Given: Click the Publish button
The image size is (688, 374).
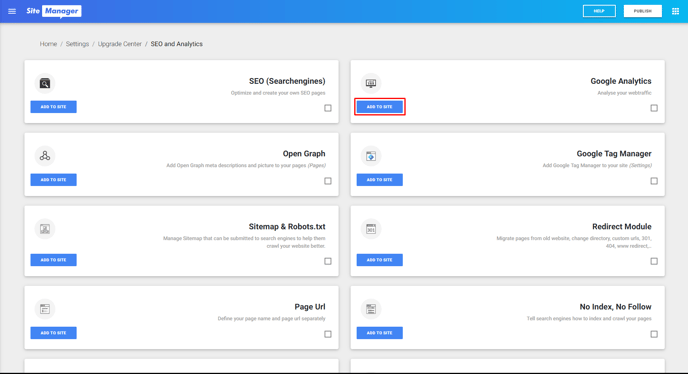Looking at the screenshot, I should pos(643,11).
